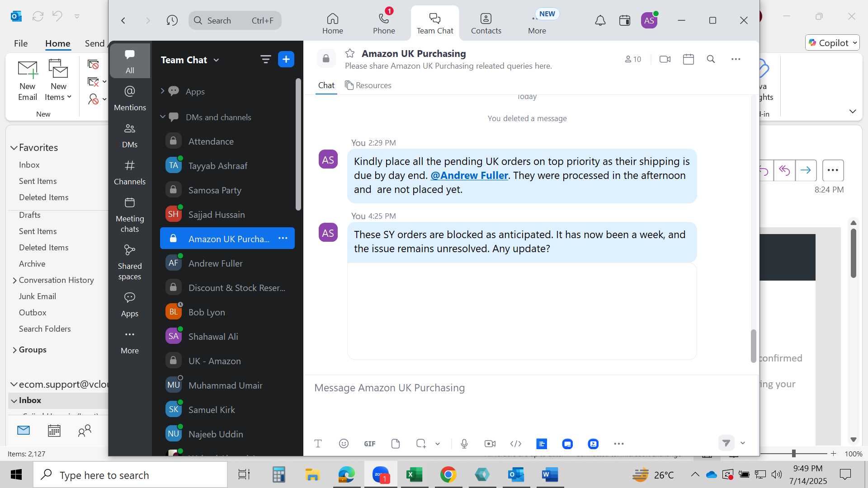Click the Message Amazon UK Purchasing input box
This screenshot has height=488, width=868.
531,388
